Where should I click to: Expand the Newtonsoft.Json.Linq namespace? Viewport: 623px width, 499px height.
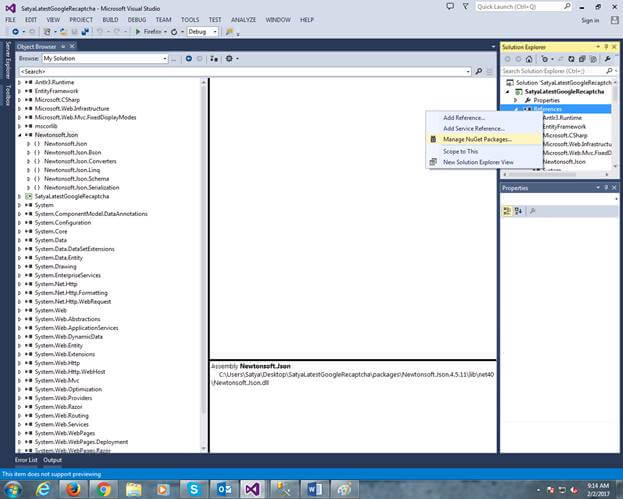(28, 170)
